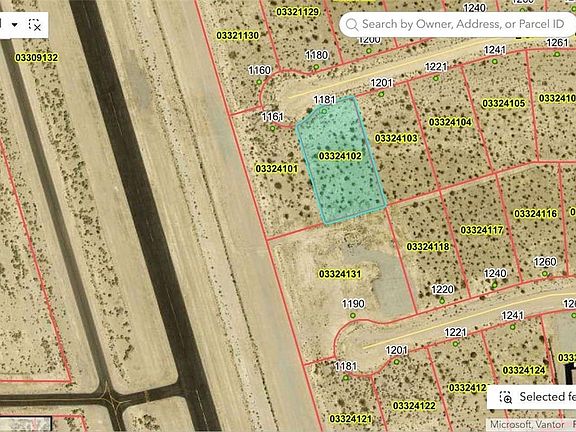Open the basemap overview thumbnail
This screenshot has height=432, width=576.
[x=25, y=424]
